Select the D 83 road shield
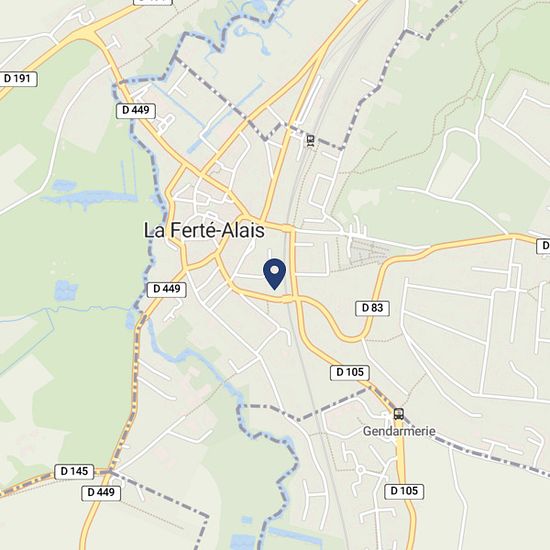This screenshot has height=550, width=550. point(373,308)
